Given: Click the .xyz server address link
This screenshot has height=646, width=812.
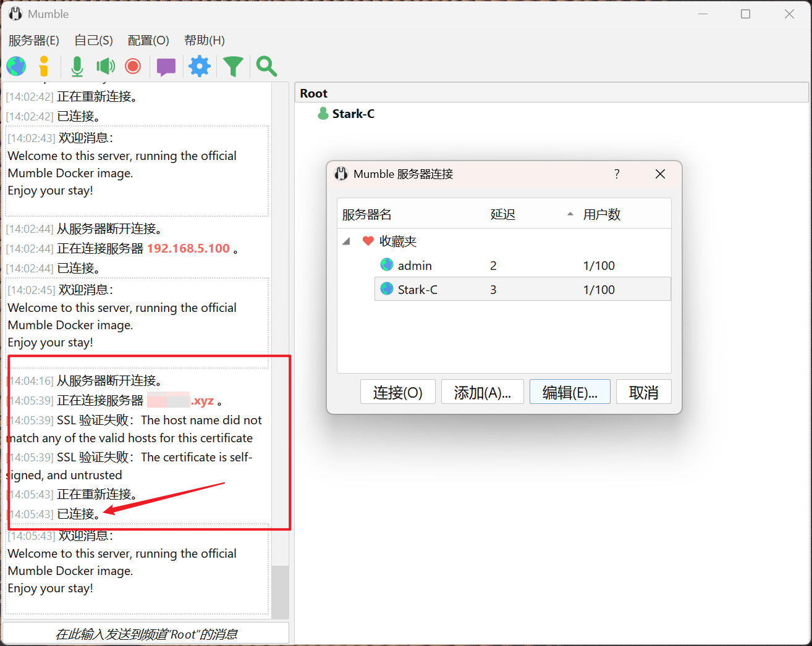Looking at the screenshot, I should [x=180, y=400].
